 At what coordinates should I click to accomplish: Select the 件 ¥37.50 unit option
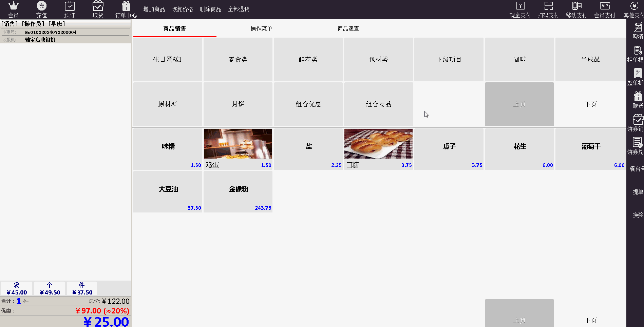(x=82, y=288)
